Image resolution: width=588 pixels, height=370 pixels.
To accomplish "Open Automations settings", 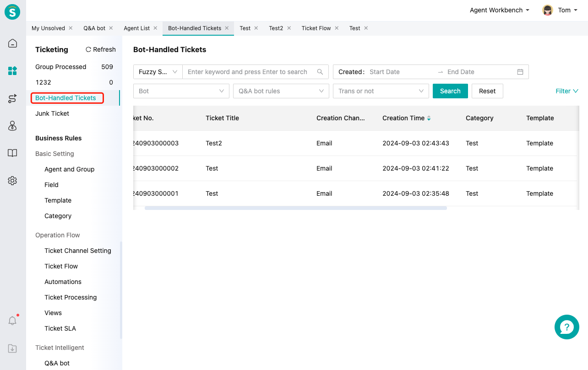I will [63, 282].
